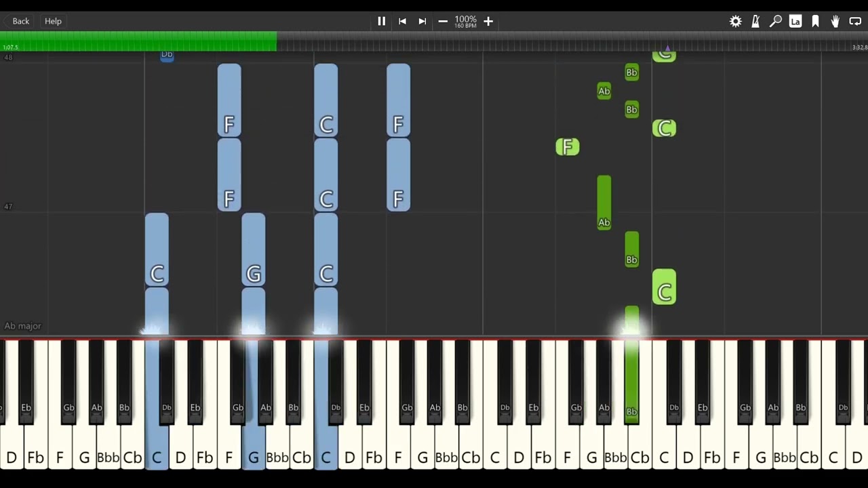Viewport: 868px width, 488px height.
Task: Decrease playback speed with minus button
Action: click(443, 21)
